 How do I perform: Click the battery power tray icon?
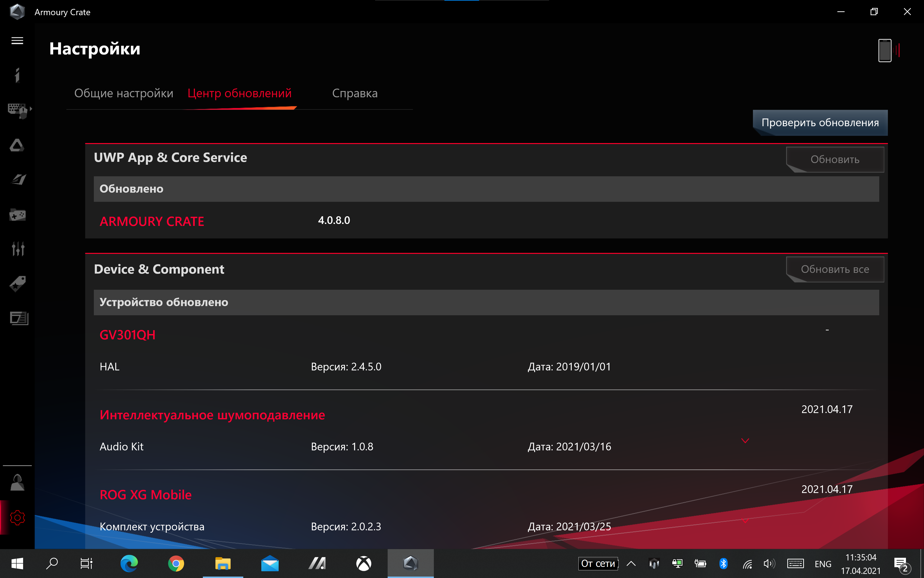[700, 564]
